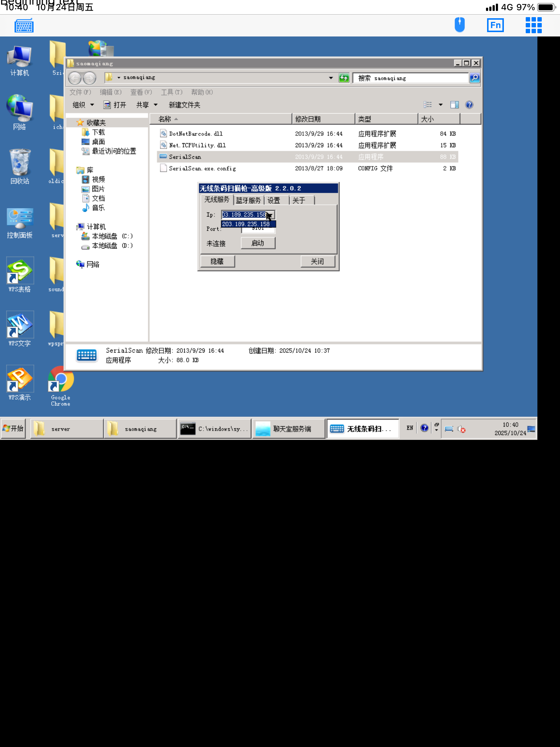The height and width of the screenshot is (747, 560).
Task: Click the 启动 button
Action: [258, 243]
